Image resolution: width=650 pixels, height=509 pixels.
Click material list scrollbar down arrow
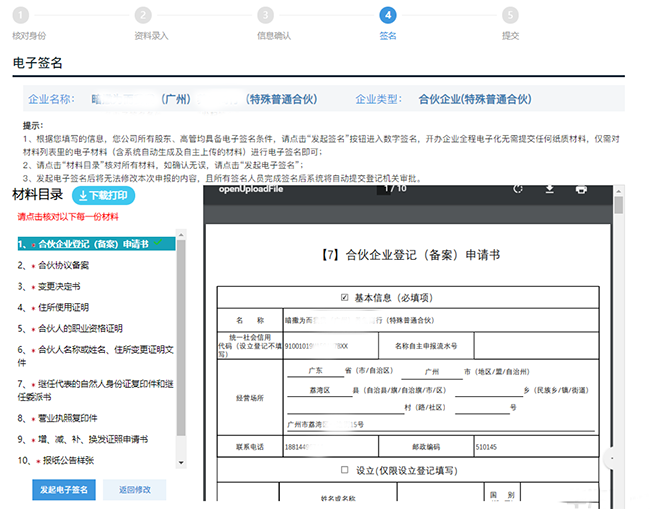(x=181, y=463)
